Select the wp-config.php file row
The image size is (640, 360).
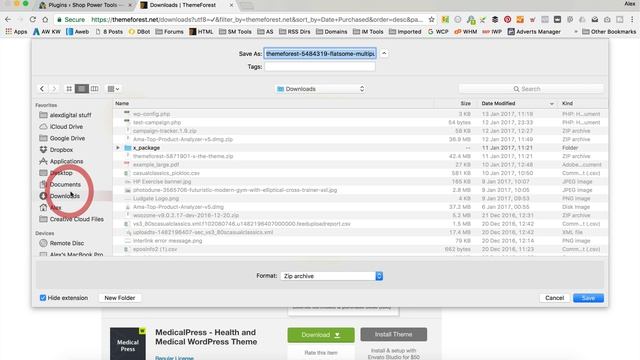click(360, 114)
